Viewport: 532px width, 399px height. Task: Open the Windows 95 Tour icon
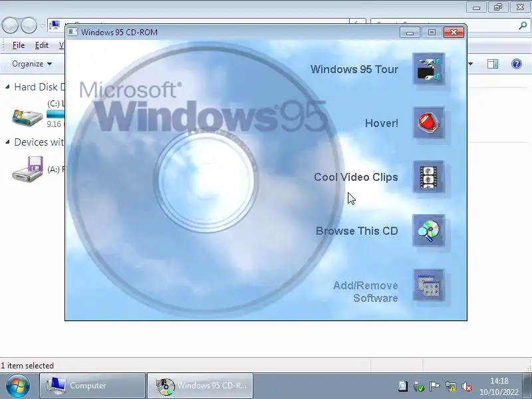429,69
